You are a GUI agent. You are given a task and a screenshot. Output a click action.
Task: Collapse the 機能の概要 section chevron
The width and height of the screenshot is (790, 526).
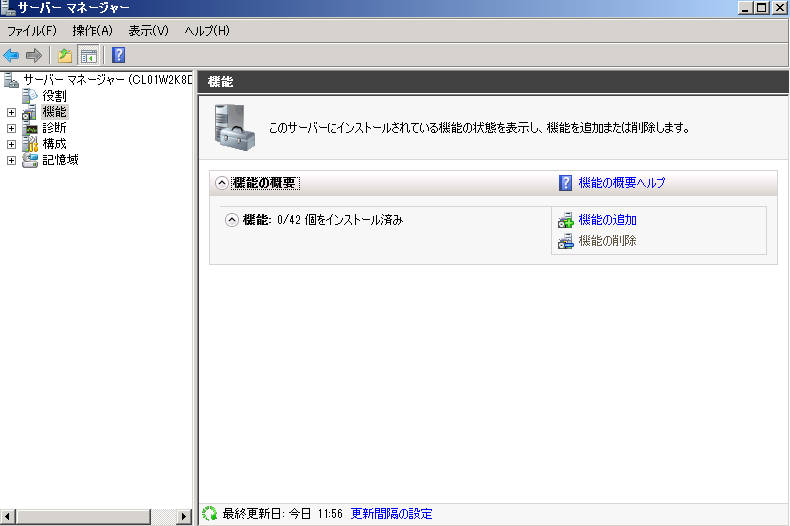tap(222, 183)
